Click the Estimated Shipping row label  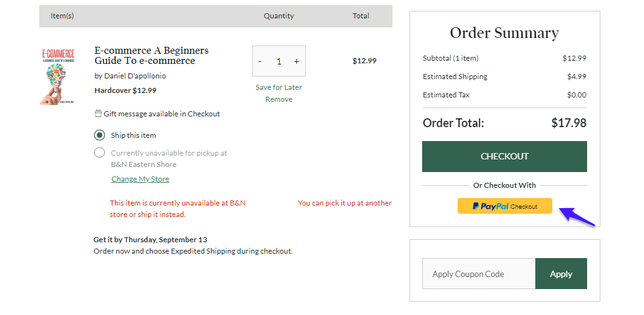455,77
